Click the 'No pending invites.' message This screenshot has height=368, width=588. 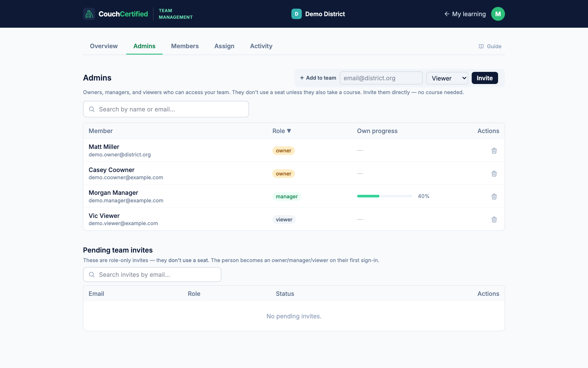point(294,316)
